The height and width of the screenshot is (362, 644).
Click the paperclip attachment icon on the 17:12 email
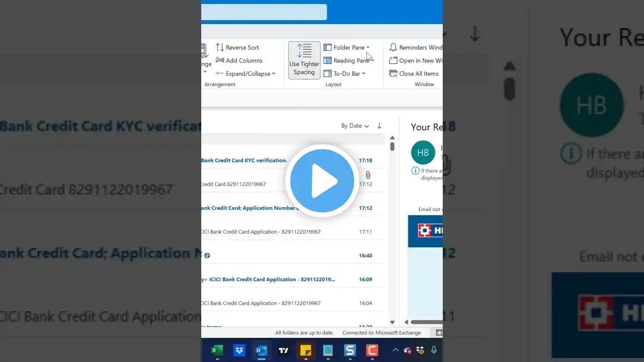[368, 175]
